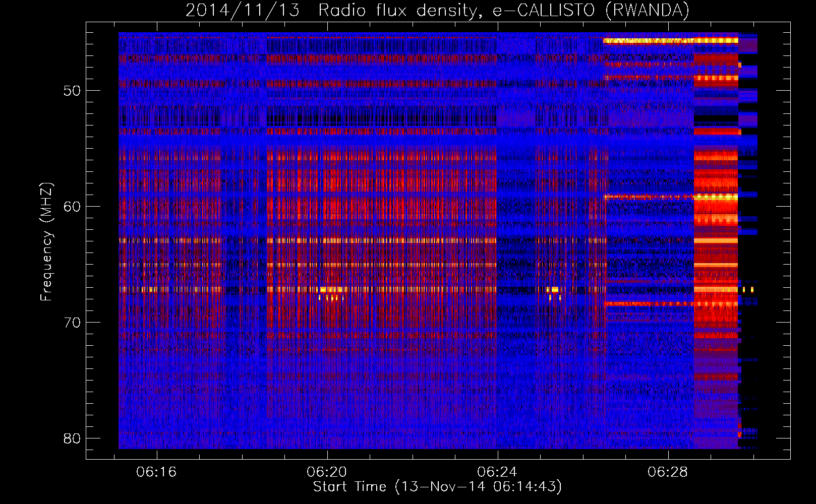Click the 06:20 time tick label
Screen dimensions: 816x504
coord(327,472)
